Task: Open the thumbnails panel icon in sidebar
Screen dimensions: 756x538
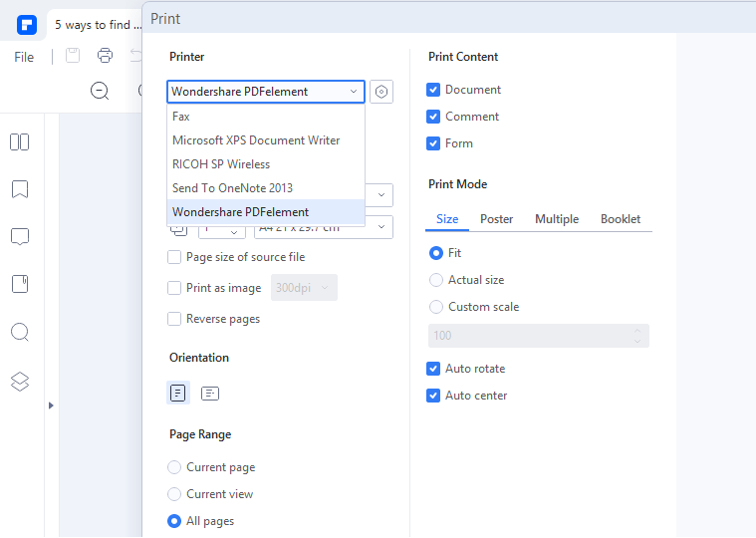Action: pos(19,142)
